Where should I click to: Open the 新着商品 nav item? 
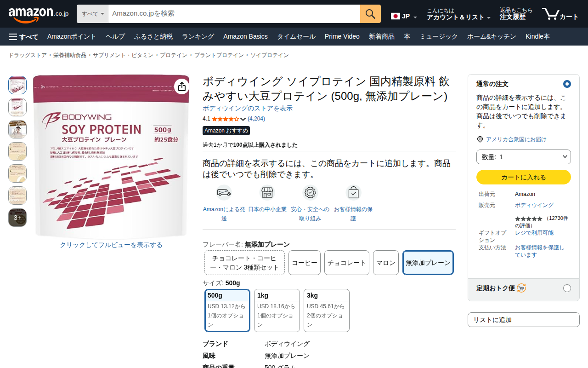pyautogui.click(x=382, y=37)
